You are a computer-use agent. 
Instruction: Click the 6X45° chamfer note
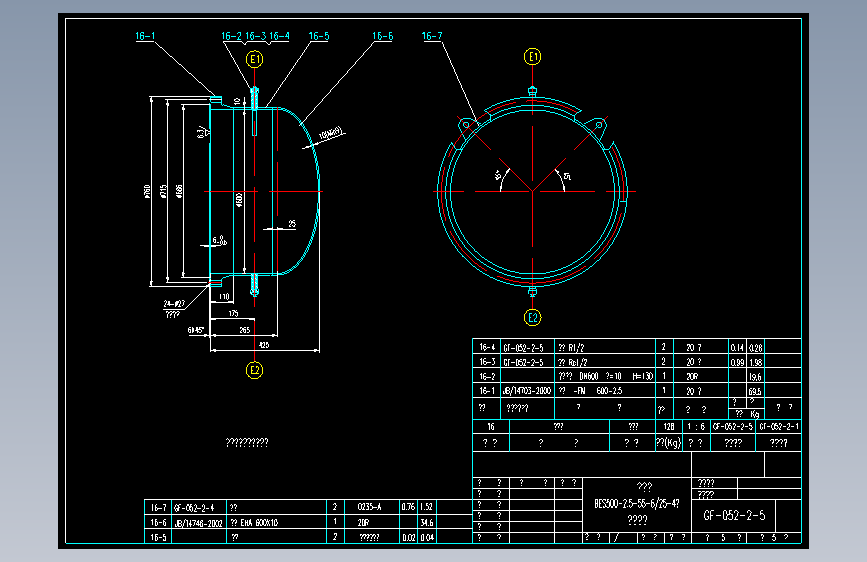click(x=196, y=331)
